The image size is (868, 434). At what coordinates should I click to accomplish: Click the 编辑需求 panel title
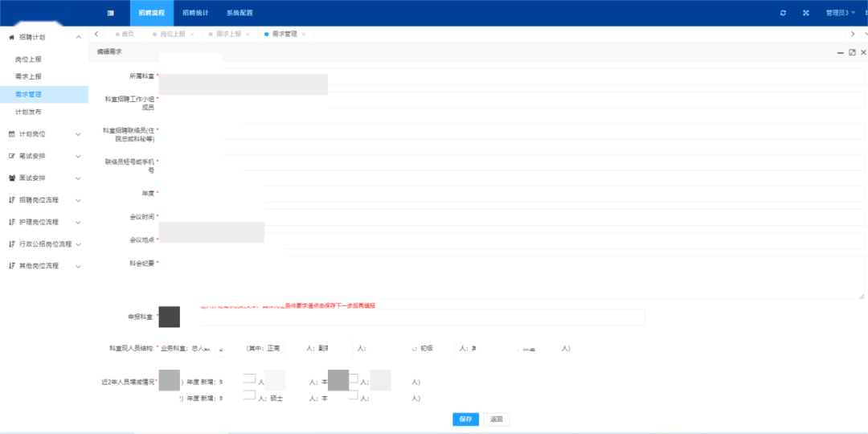tap(109, 51)
